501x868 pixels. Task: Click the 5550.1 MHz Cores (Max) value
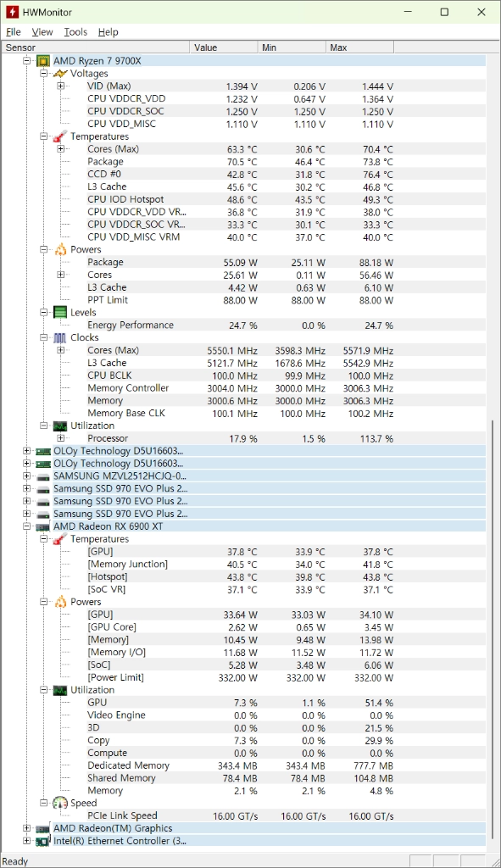(x=232, y=351)
